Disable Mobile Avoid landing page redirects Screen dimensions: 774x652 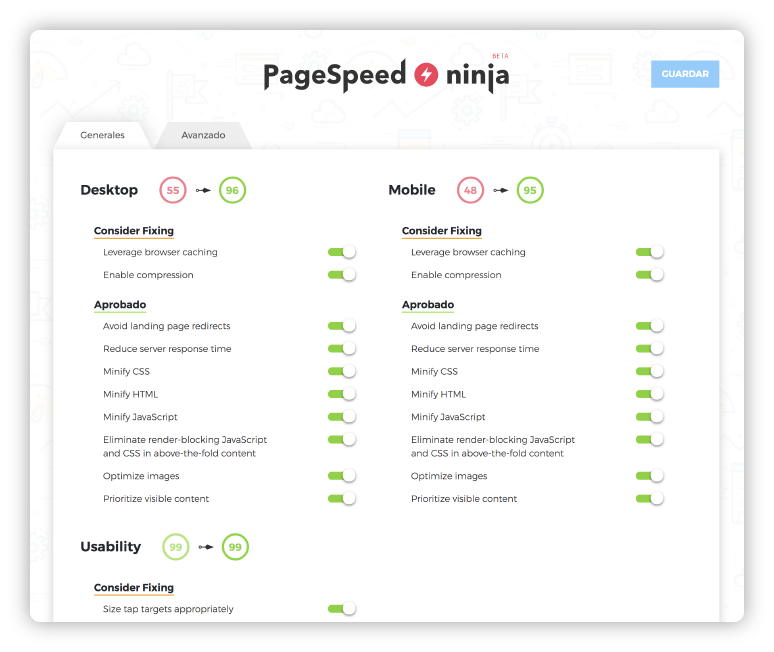pos(650,326)
